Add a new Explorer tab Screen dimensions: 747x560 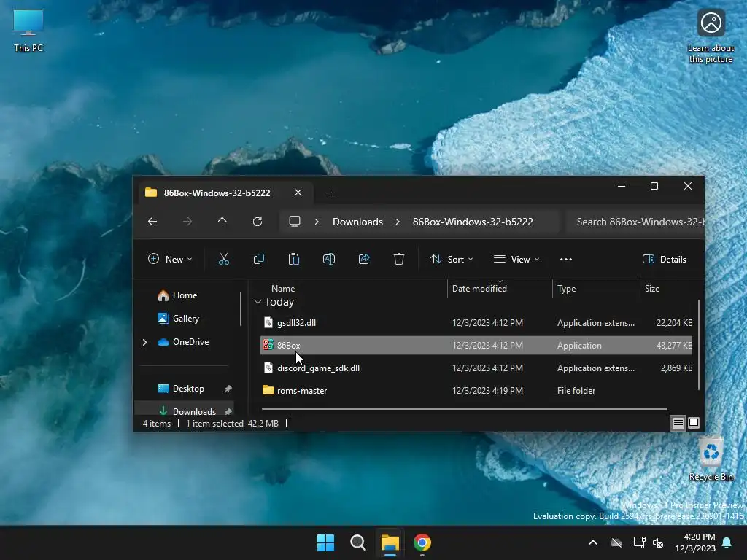point(330,192)
